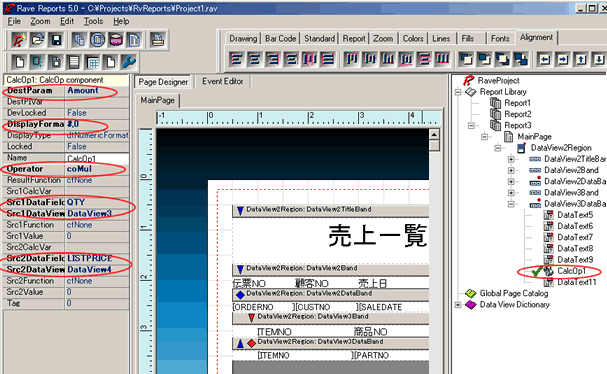Viewport: 607px width, 374px height.
Task: Select Report2 in the Report Library
Action: click(x=518, y=114)
